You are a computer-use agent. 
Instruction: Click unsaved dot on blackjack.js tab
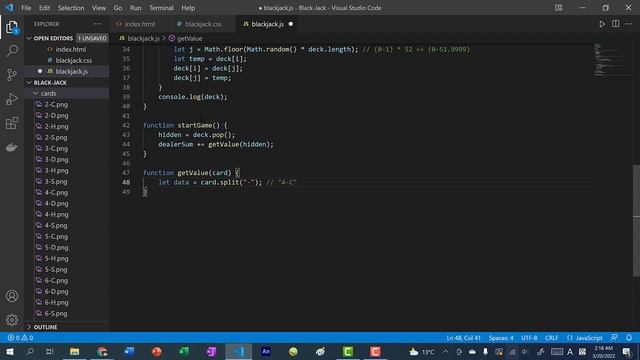click(291, 24)
